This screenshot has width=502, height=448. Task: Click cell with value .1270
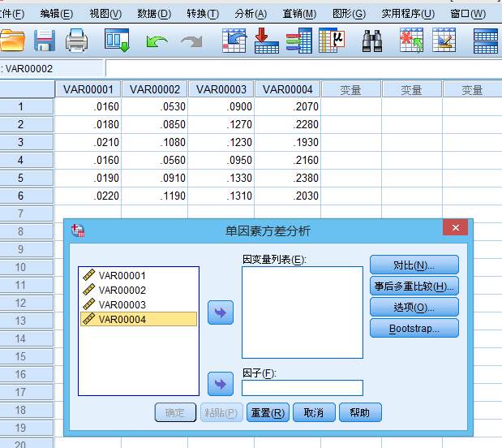[221, 124]
